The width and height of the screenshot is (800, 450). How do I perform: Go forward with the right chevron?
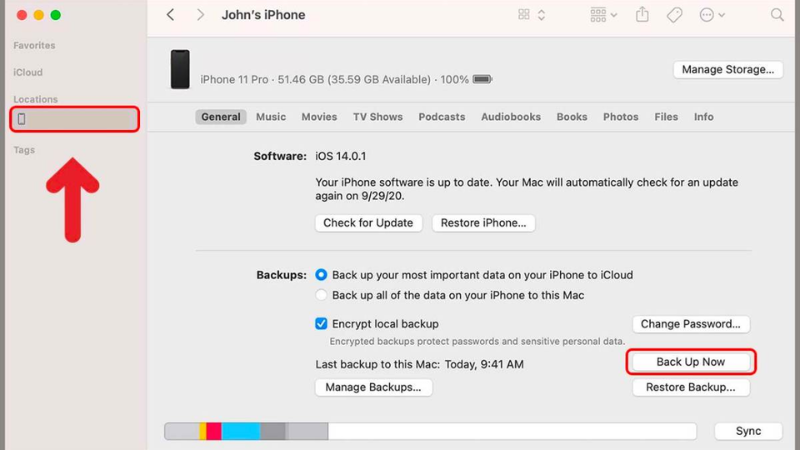[x=200, y=15]
